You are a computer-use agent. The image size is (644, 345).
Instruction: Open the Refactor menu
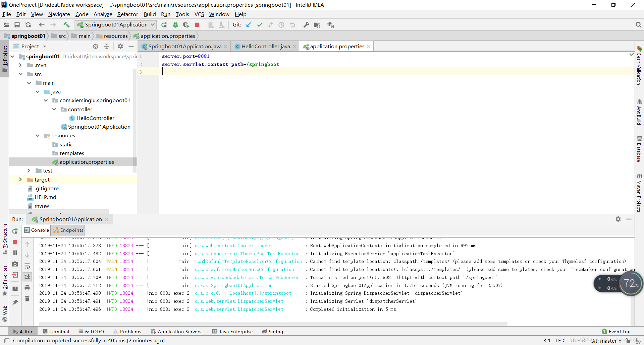[x=127, y=14]
